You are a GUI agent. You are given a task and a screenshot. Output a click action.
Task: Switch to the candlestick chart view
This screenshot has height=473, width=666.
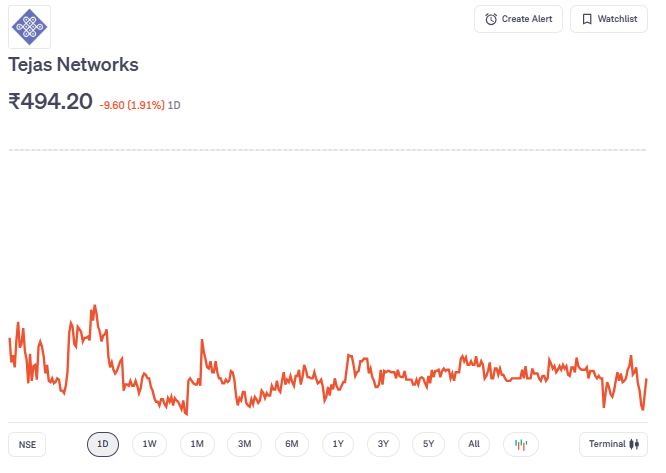click(520, 444)
